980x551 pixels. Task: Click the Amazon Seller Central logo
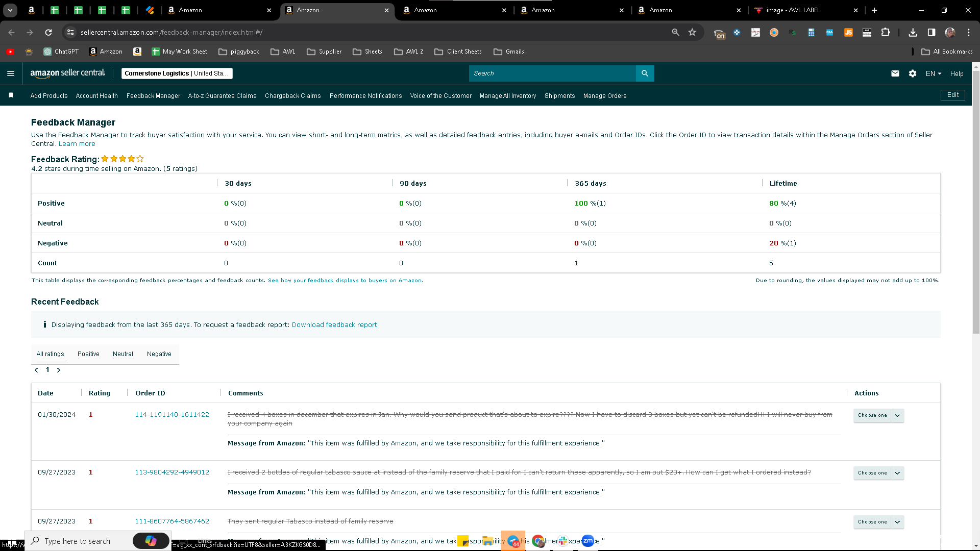(x=67, y=73)
